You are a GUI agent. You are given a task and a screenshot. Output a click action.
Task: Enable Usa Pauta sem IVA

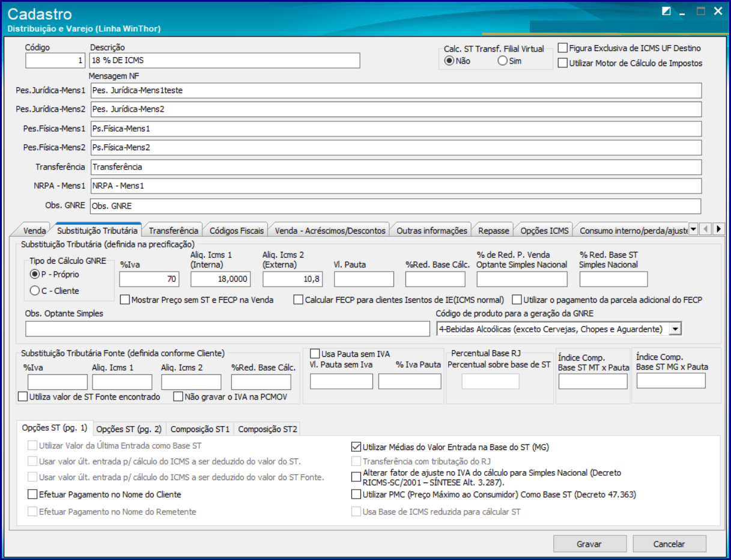pyautogui.click(x=350, y=354)
